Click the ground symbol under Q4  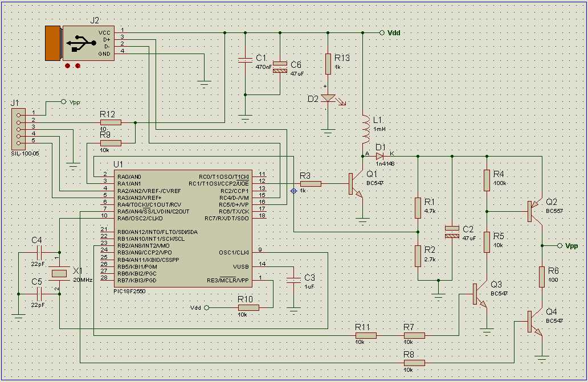click(x=542, y=359)
